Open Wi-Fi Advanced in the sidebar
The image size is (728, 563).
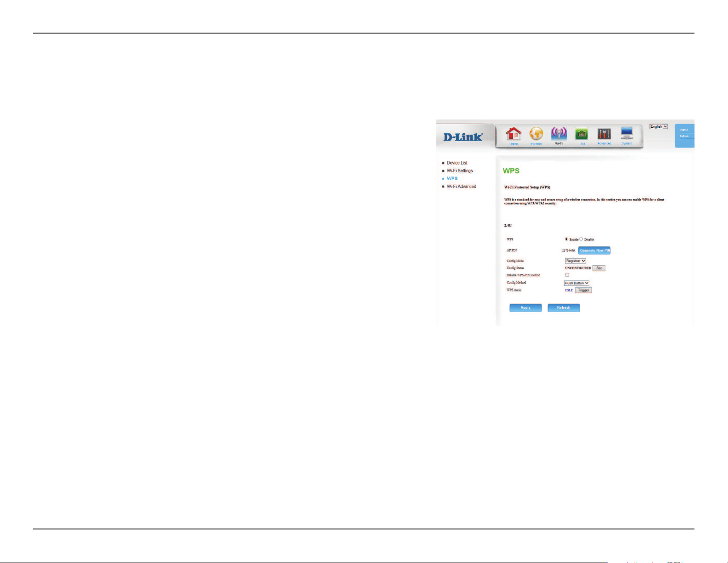(x=462, y=187)
